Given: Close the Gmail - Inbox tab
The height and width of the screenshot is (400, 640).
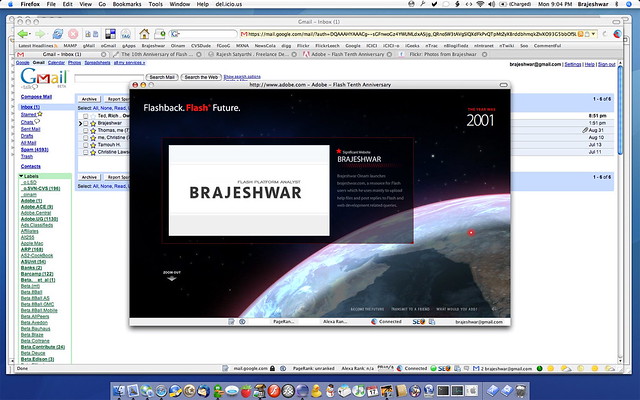Looking at the screenshot, I should tap(104, 54).
